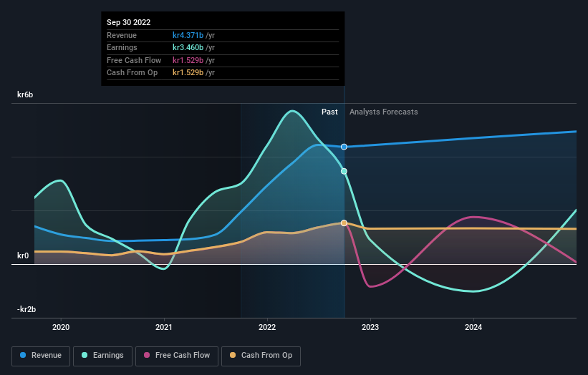Click the Free Cash Flow row label in tooltip

[134, 60]
